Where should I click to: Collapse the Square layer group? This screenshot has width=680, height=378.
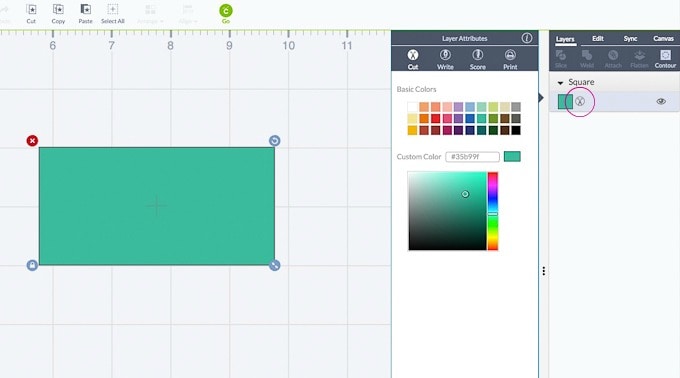pos(560,82)
